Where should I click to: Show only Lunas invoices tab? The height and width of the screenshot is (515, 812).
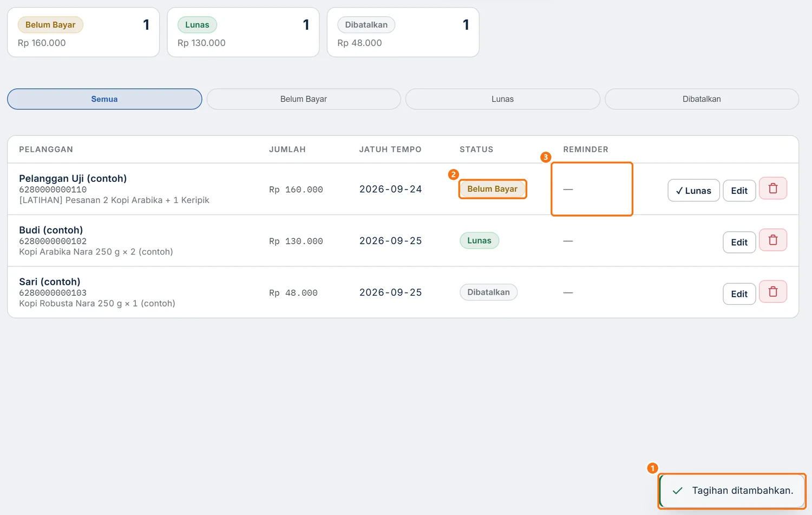click(x=502, y=99)
